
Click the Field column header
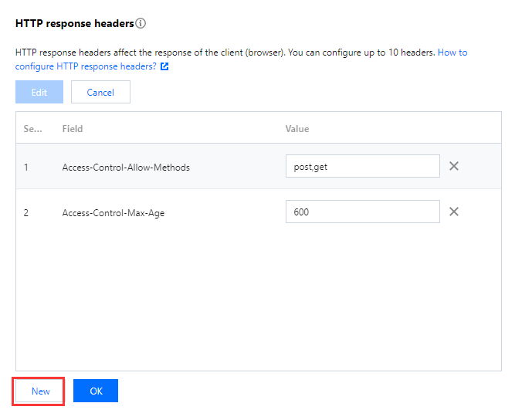[x=73, y=129]
